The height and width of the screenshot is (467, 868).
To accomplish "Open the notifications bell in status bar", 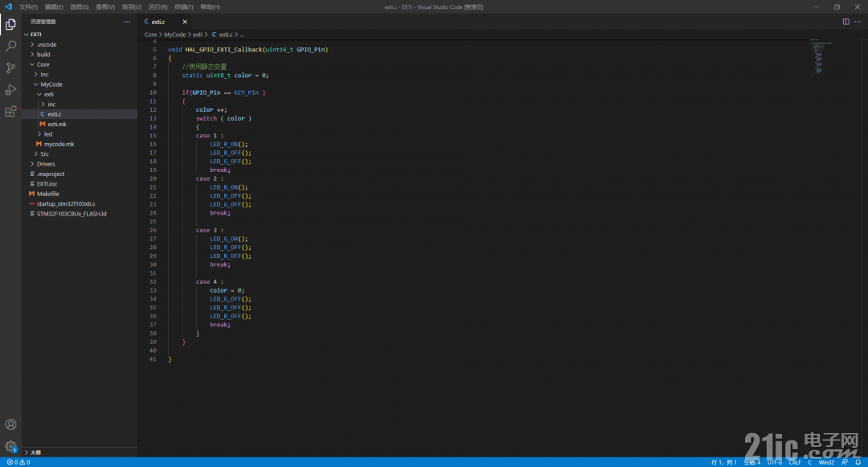I will 858,462.
